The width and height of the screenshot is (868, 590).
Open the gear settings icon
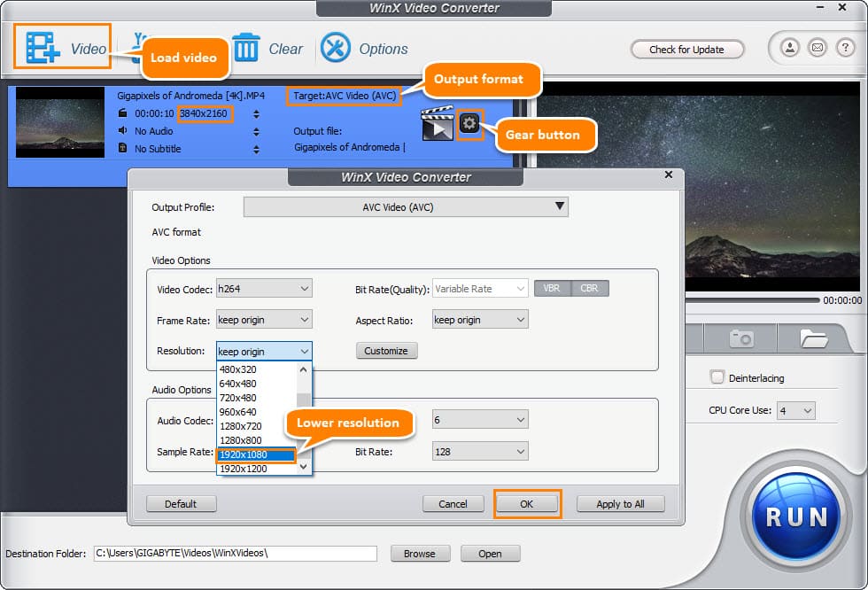469,123
